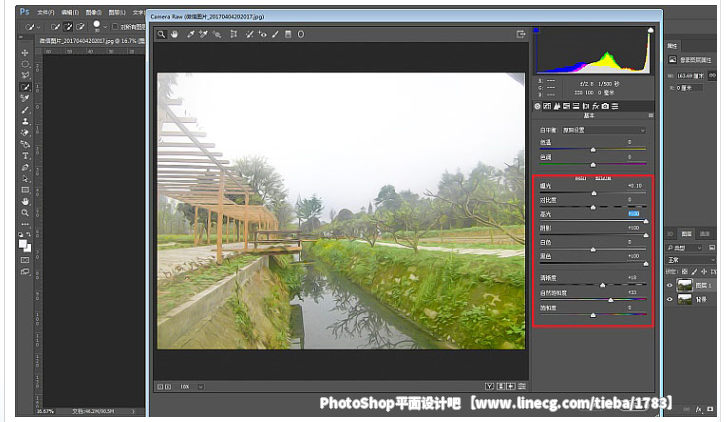Image resolution: width=728 pixels, height=422 pixels.
Task: Open tool preset picker in options bar
Action: pos(32,27)
